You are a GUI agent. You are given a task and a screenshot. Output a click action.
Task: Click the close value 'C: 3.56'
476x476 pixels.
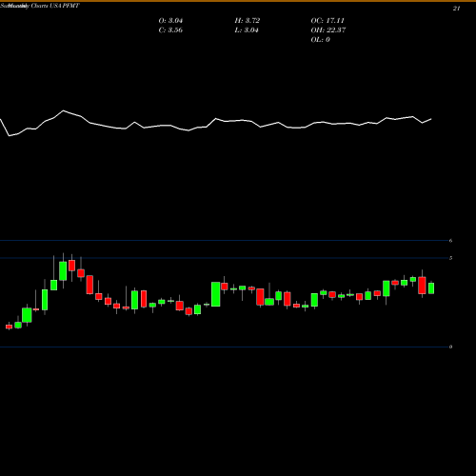[170, 30]
